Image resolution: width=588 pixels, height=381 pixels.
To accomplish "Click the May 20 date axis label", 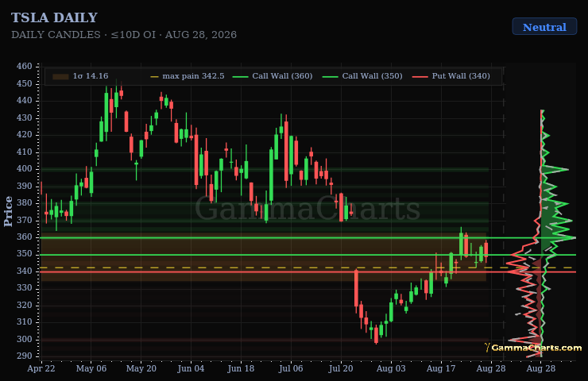I will [x=141, y=368].
